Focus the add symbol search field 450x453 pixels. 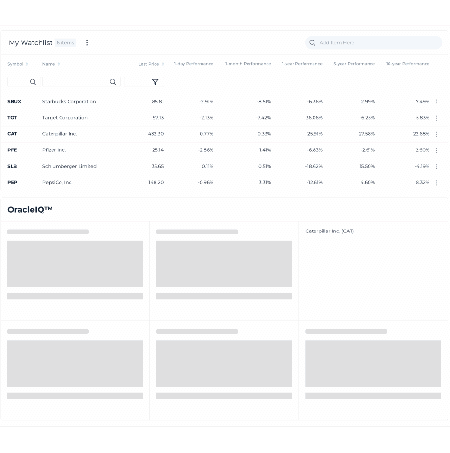373,43
